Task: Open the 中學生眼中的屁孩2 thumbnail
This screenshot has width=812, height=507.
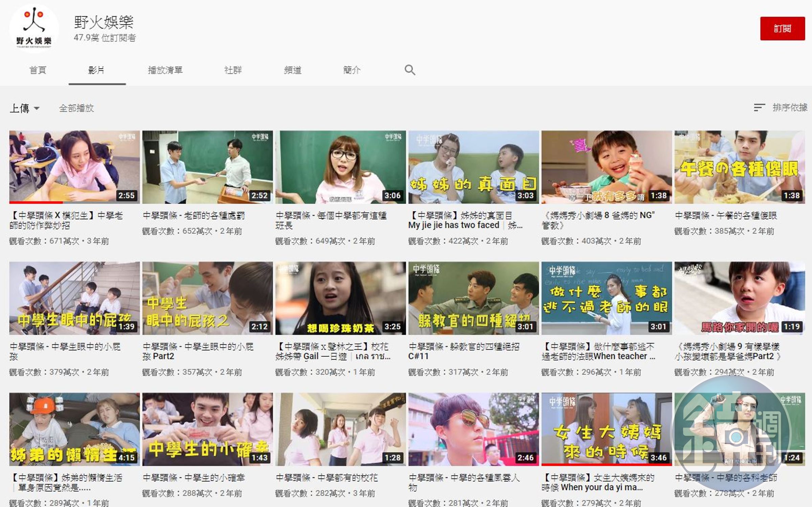Action: [x=207, y=298]
